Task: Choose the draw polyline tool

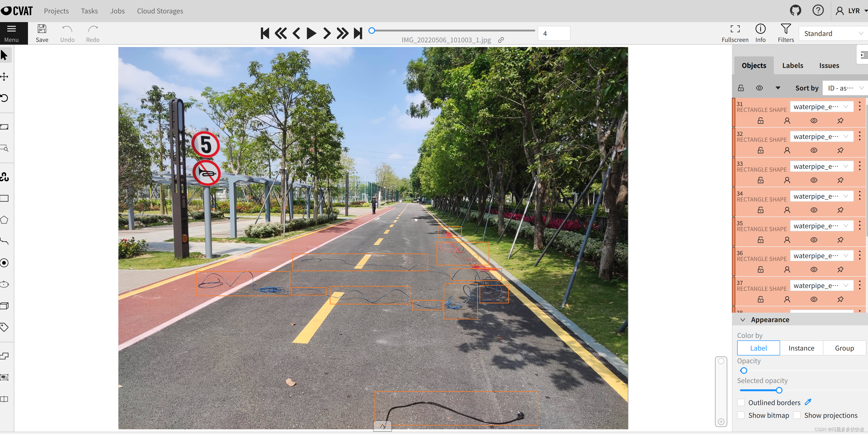Action: (x=4, y=241)
